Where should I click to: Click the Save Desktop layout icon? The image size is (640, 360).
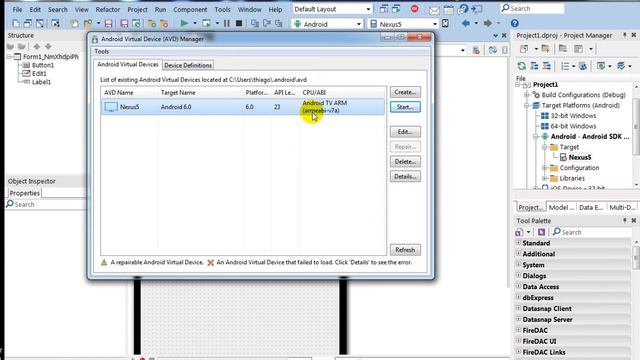[x=384, y=9]
